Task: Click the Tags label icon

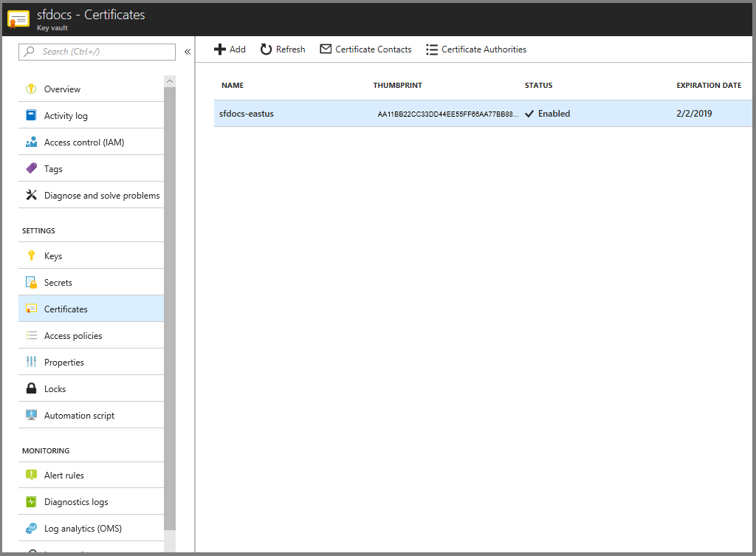Action: click(x=32, y=168)
